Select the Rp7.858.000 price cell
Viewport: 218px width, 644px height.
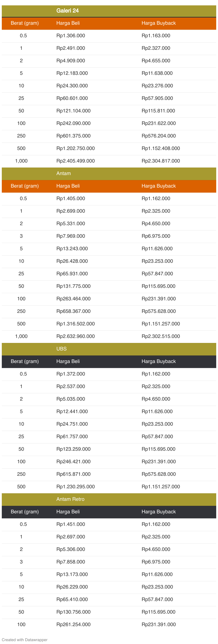[71, 562]
